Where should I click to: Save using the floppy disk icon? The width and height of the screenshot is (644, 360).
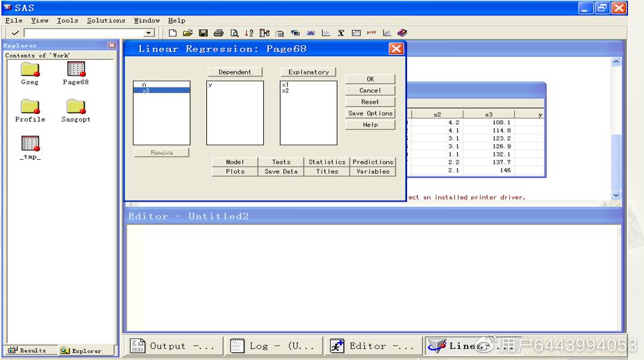[x=203, y=33]
